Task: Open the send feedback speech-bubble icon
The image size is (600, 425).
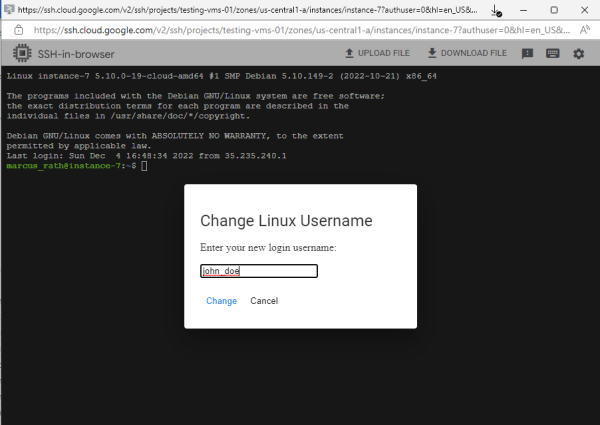Action: pos(527,54)
